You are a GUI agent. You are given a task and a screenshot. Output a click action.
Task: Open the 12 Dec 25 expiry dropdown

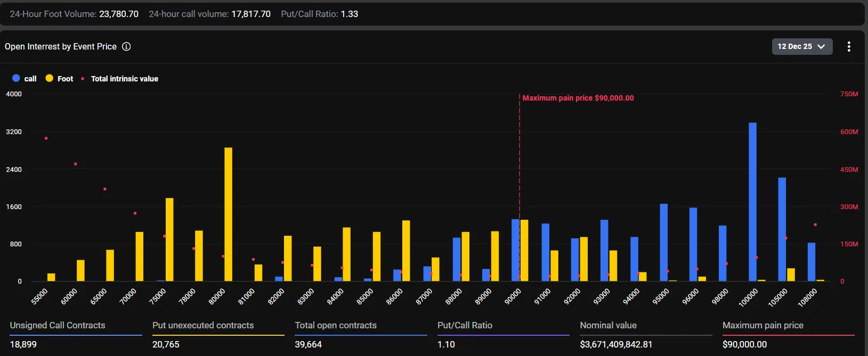point(801,47)
